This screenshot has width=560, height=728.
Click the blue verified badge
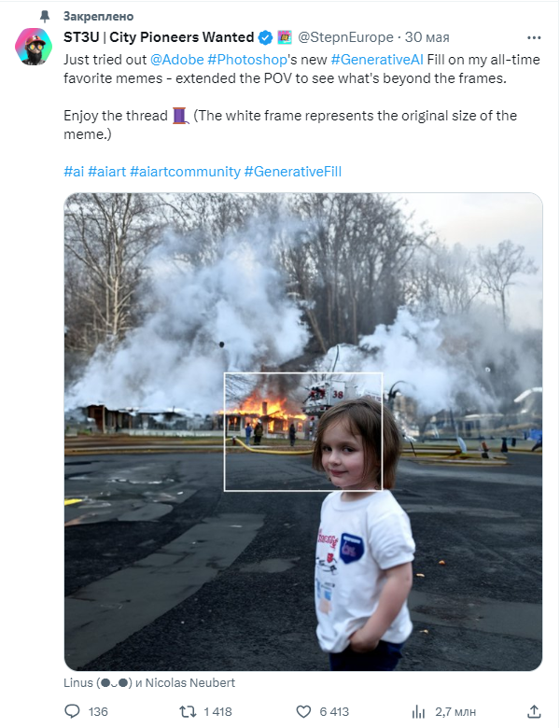265,37
